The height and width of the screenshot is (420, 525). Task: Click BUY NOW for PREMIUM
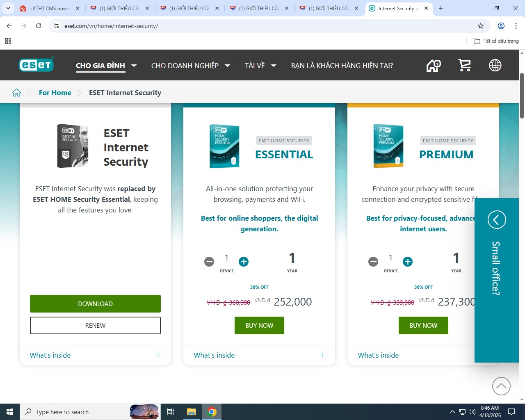(x=423, y=325)
